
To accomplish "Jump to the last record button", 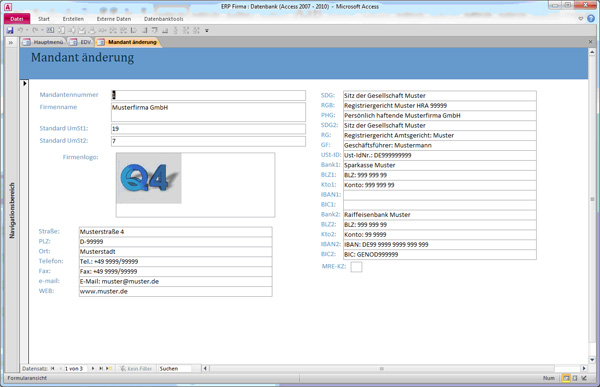I will coord(101,368).
